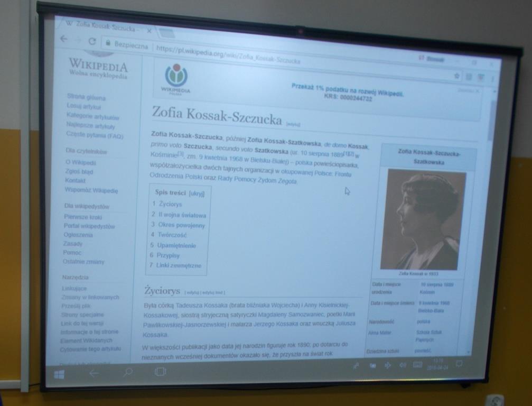Click the Wikimedia Polska logo
Screen dimensions: 532x406
point(176,79)
